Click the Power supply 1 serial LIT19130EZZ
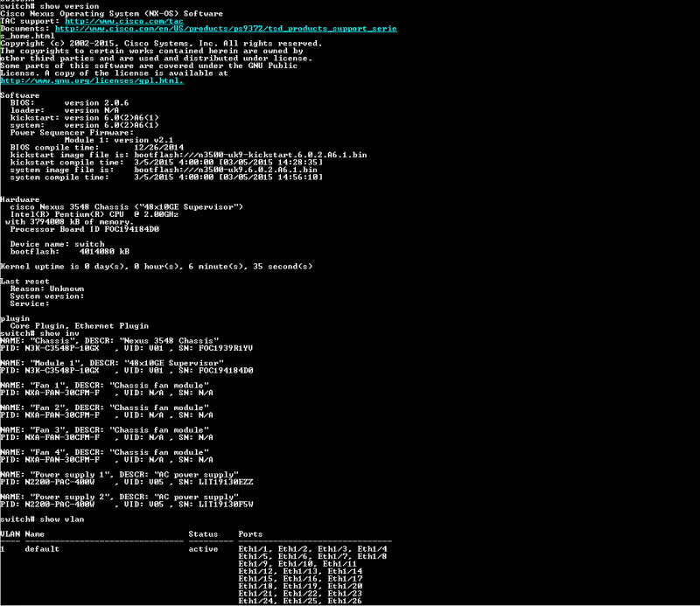The width and height of the screenshot is (700, 606). [226, 483]
